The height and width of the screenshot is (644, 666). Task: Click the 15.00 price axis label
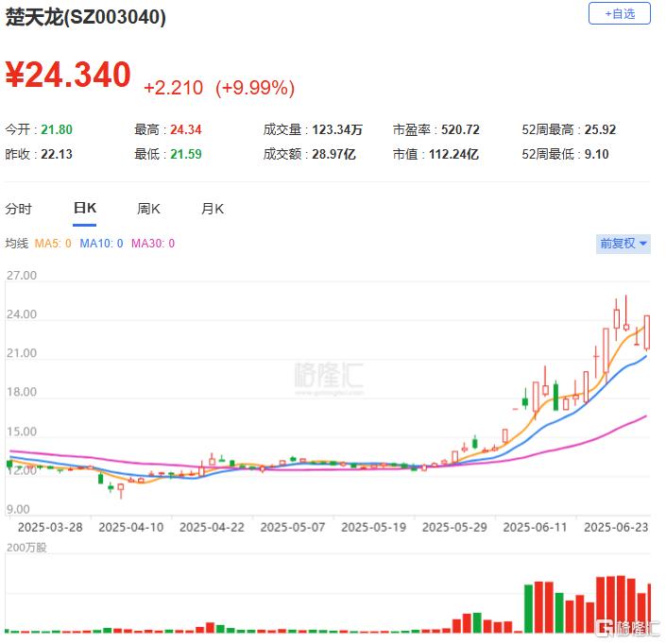(21, 432)
